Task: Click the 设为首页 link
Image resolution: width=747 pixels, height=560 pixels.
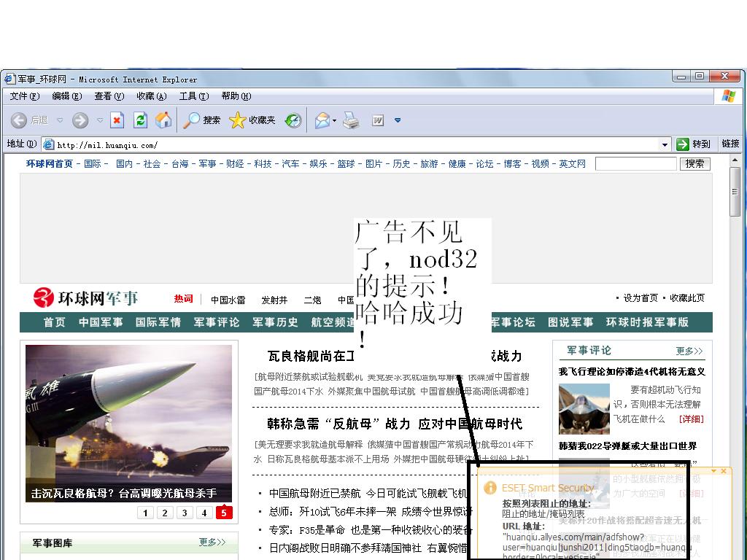Action: tap(640, 298)
